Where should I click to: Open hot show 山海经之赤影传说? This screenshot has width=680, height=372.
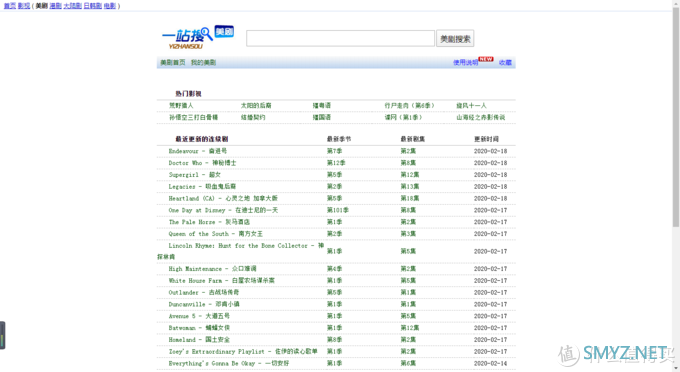[x=481, y=117]
